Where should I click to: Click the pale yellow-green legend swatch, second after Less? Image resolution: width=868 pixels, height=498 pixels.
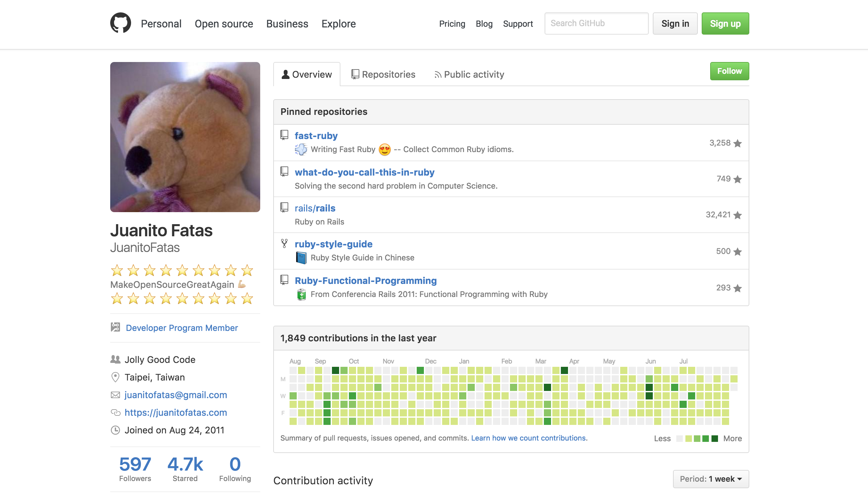click(688, 439)
